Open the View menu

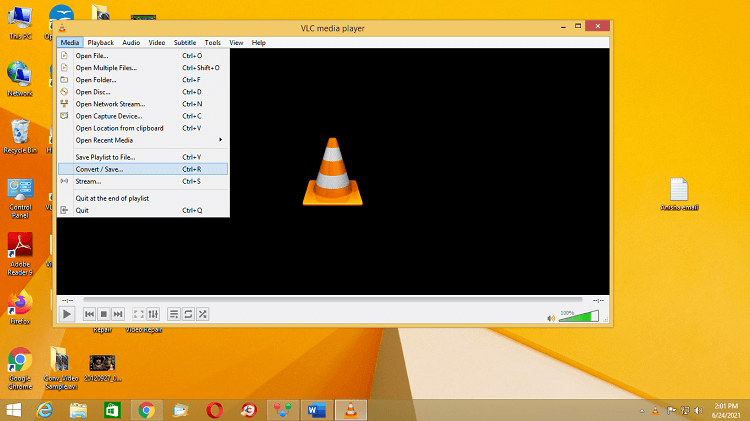pyautogui.click(x=236, y=43)
